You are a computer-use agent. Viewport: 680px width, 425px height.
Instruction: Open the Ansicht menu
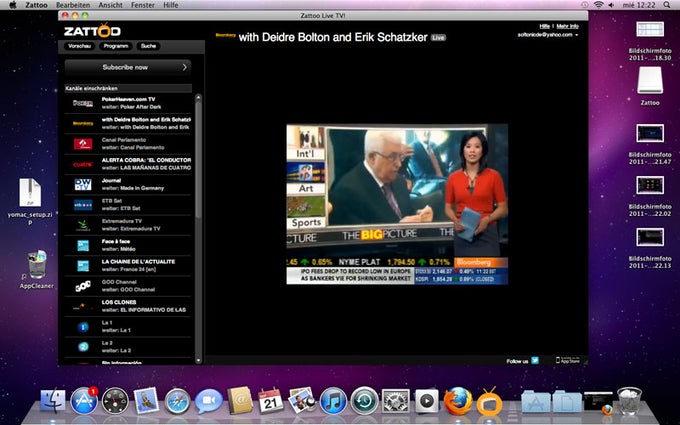point(111,5)
